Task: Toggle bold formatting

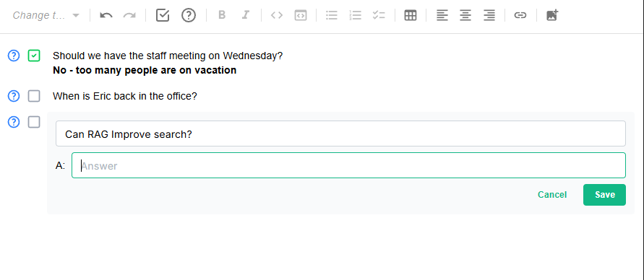Action: coord(222,16)
